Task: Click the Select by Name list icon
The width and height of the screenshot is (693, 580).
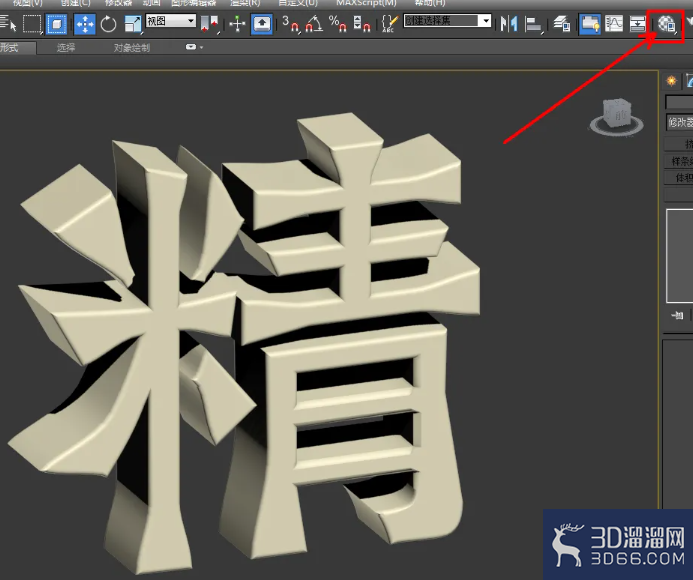Action: click(7, 24)
